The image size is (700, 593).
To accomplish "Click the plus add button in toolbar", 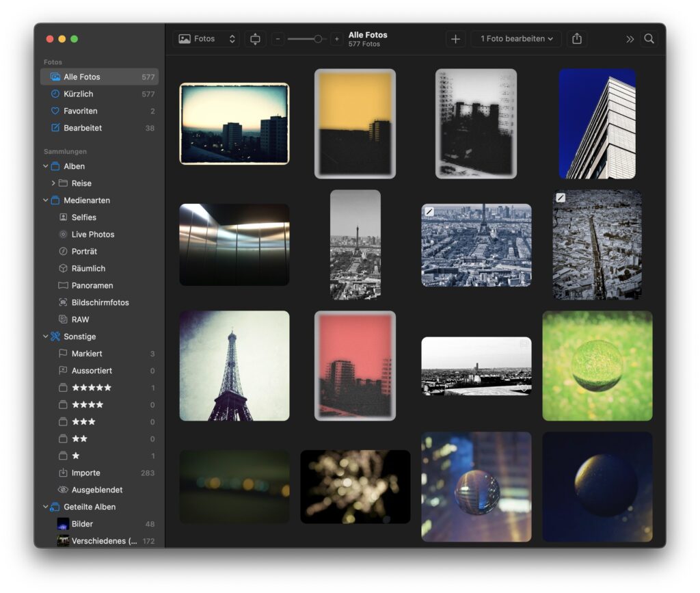I will click(x=455, y=39).
